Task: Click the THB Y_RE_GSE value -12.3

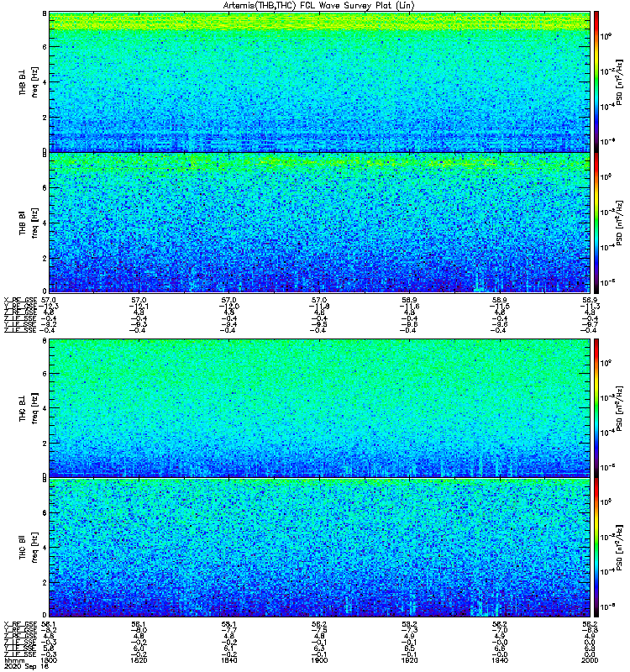Action: [x=49, y=307]
